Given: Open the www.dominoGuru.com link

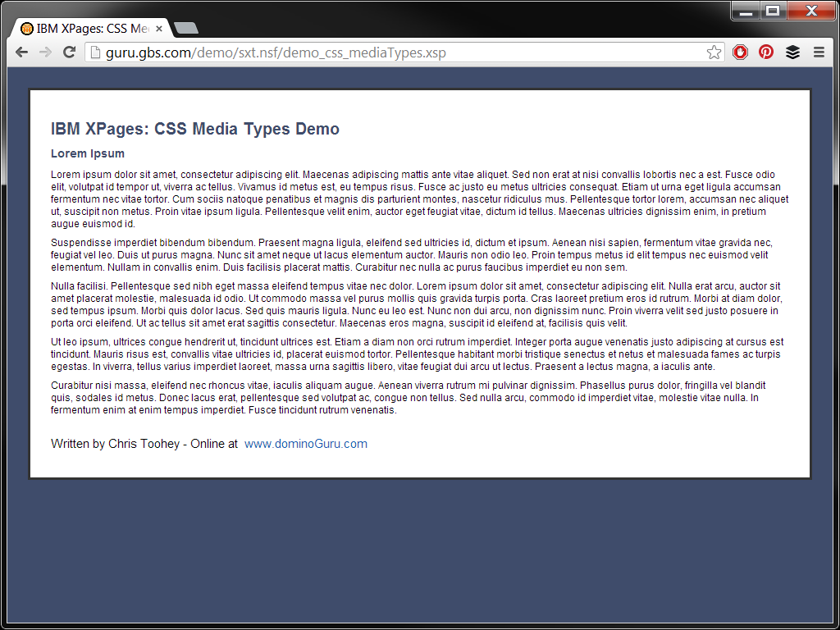Looking at the screenshot, I should 306,444.
